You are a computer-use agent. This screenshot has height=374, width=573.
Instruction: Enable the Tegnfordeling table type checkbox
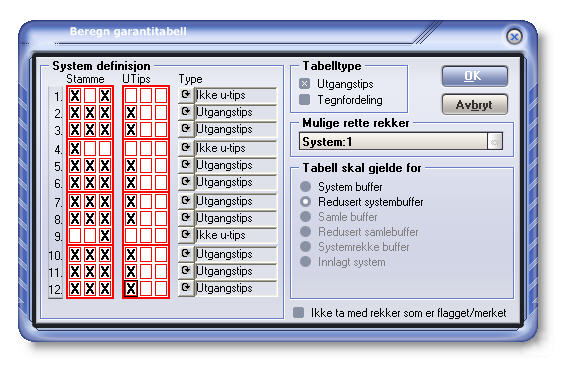[x=304, y=99]
